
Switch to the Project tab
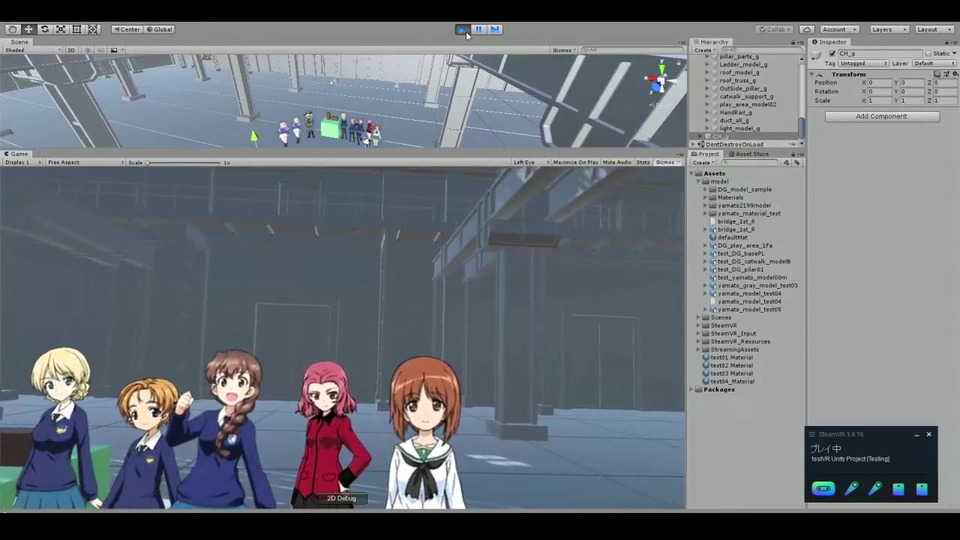[x=705, y=154]
